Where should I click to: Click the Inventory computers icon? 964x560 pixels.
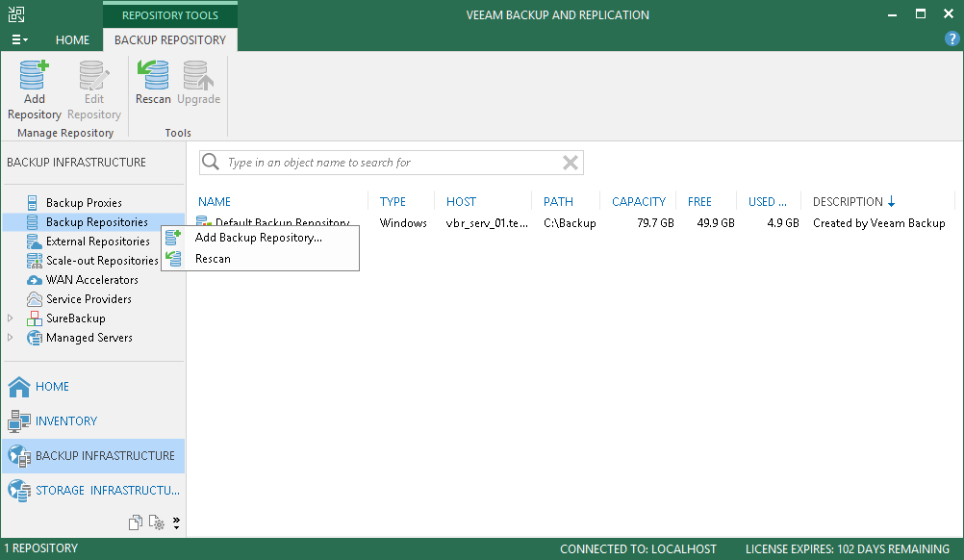19,421
